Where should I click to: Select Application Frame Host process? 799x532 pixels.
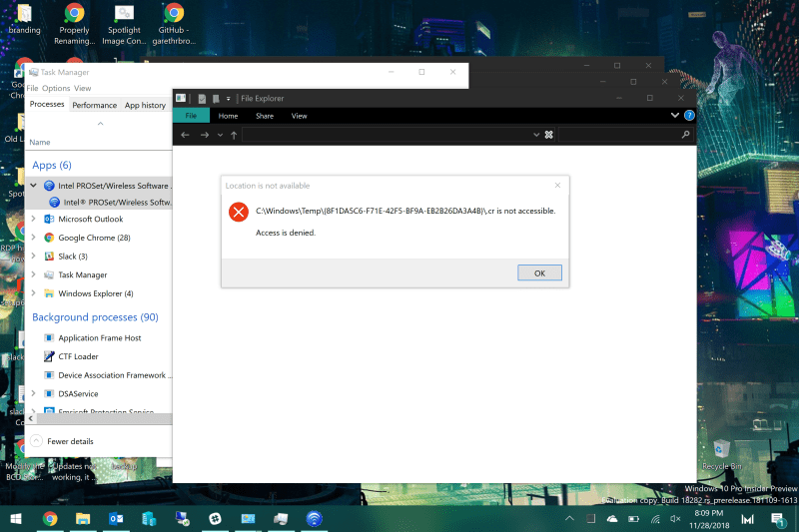pyautogui.click(x=99, y=338)
